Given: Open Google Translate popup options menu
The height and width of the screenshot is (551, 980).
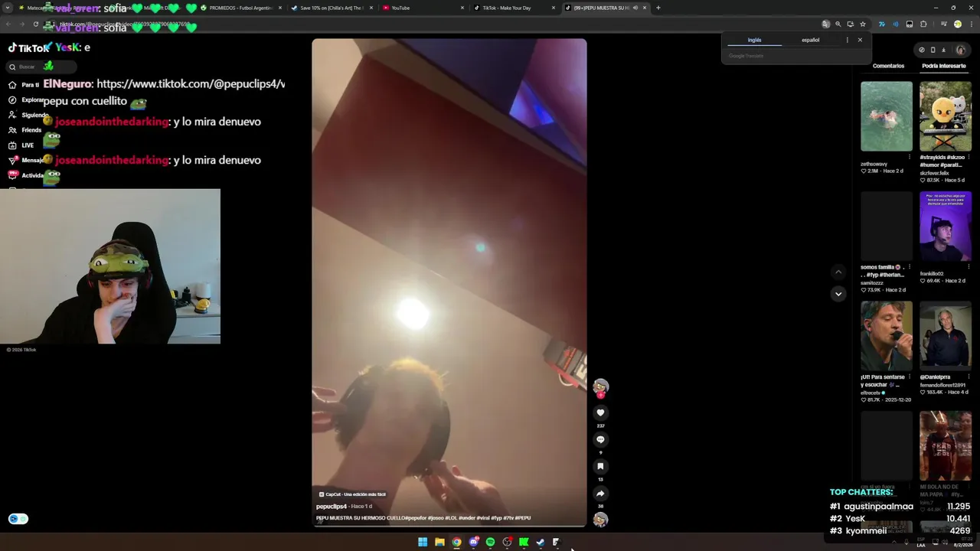Looking at the screenshot, I should (x=847, y=40).
